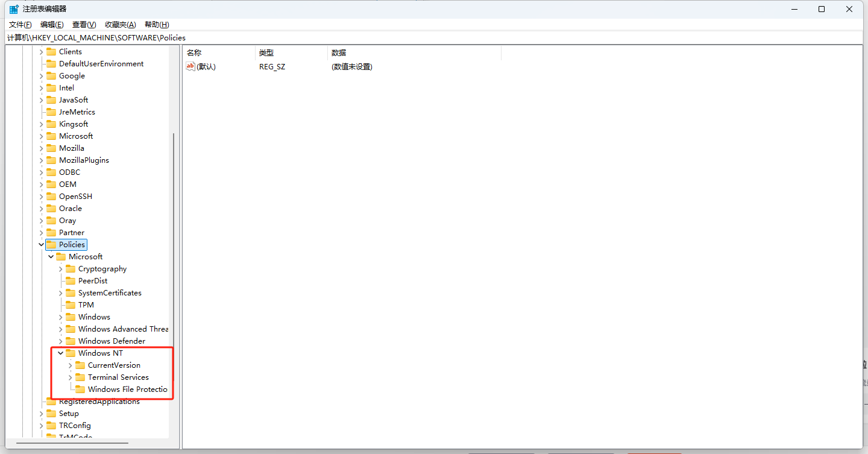Click the OpenSSH folder icon
Image resolution: width=868 pixels, height=454 pixels.
[x=51, y=197]
